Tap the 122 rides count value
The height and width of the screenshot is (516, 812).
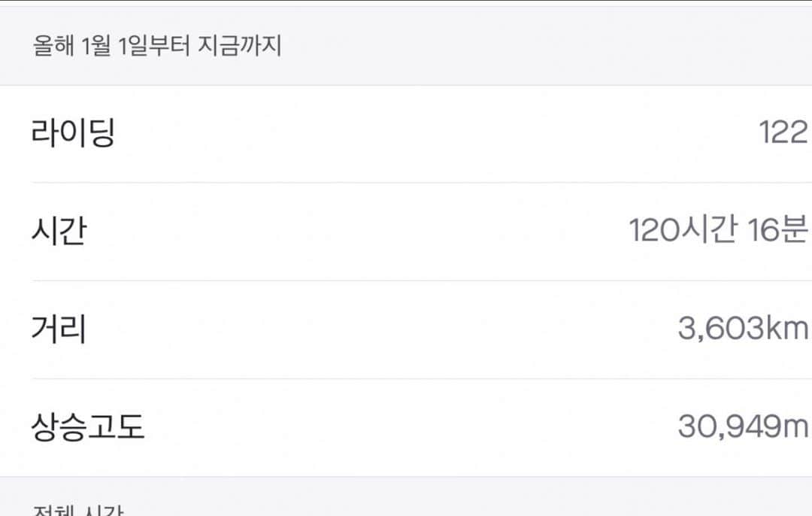783,132
